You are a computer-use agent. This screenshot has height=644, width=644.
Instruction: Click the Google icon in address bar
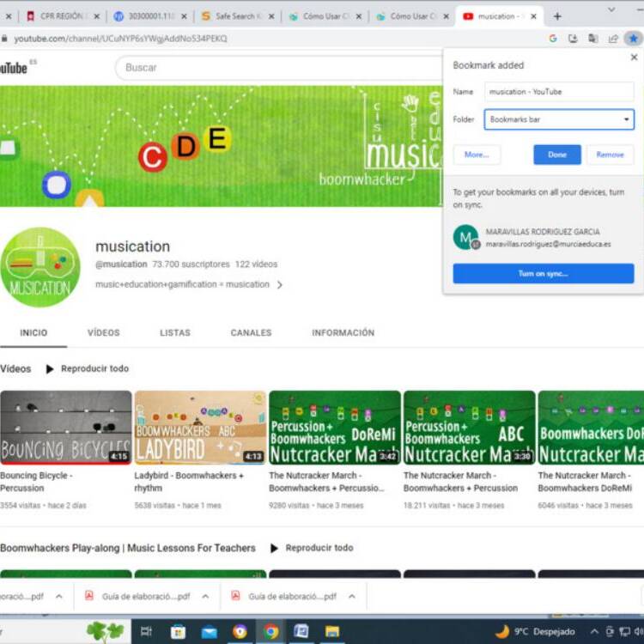(x=553, y=39)
